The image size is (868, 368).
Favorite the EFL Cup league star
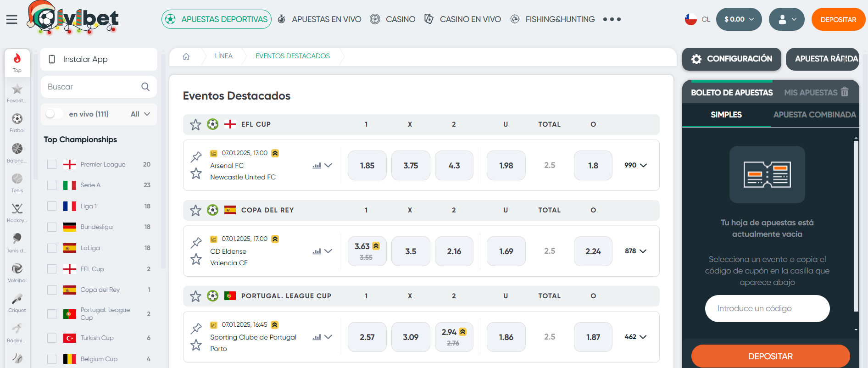pos(195,124)
